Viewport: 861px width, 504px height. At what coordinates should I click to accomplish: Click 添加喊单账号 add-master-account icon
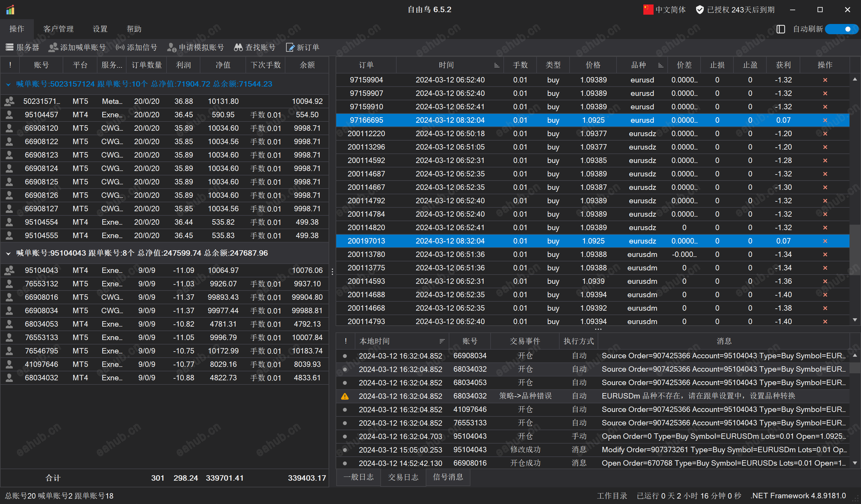[x=53, y=47]
